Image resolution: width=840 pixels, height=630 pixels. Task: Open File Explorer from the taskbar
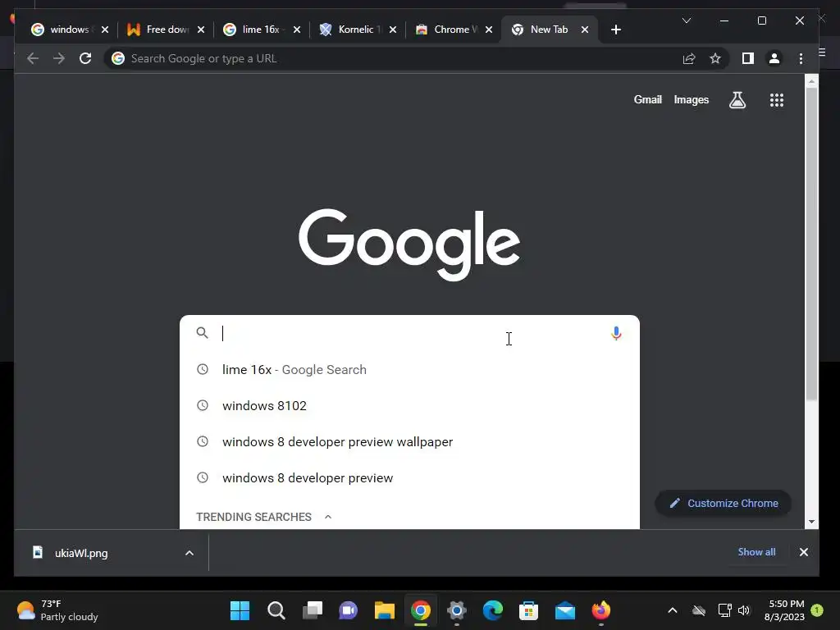pos(385,610)
